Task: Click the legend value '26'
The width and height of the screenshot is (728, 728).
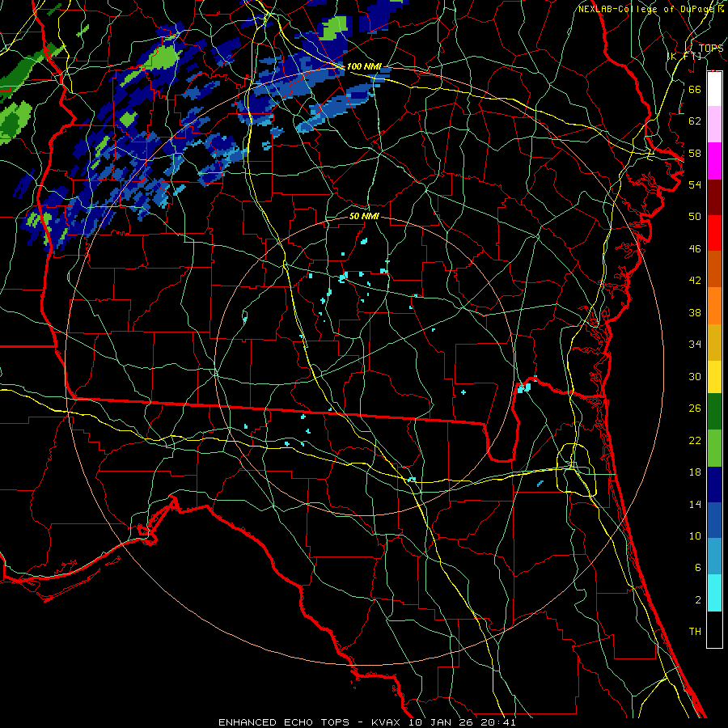Action: (x=695, y=408)
